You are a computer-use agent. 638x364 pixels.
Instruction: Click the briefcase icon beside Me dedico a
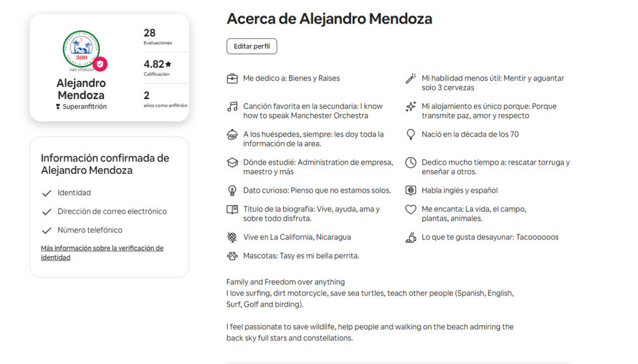point(232,79)
